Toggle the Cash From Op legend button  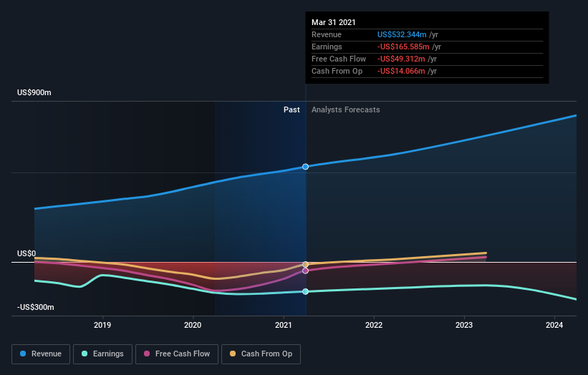coord(261,354)
